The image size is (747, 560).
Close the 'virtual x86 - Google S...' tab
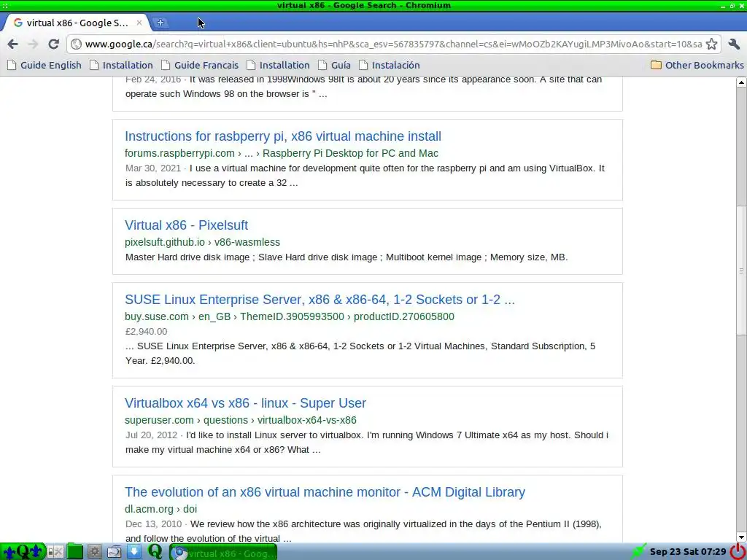(139, 23)
